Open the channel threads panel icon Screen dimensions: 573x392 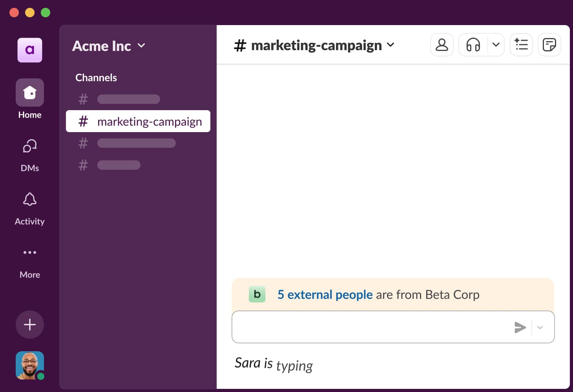point(521,45)
